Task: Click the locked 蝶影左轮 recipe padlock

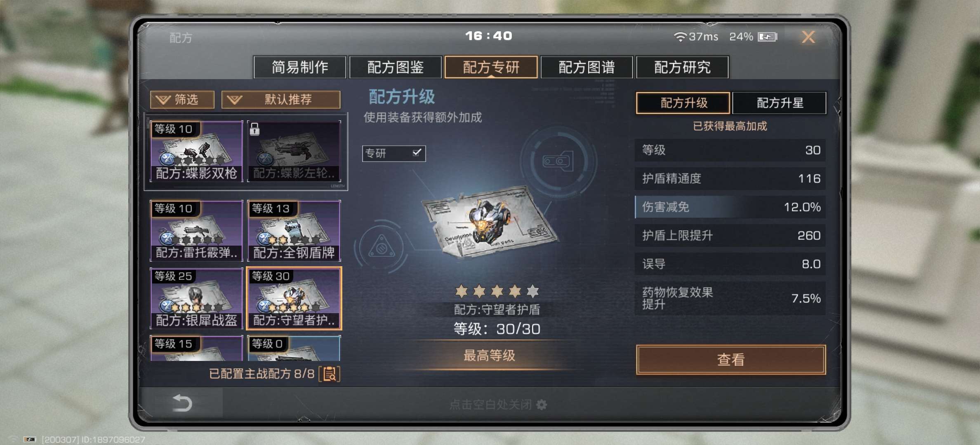Action: (x=254, y=129)
